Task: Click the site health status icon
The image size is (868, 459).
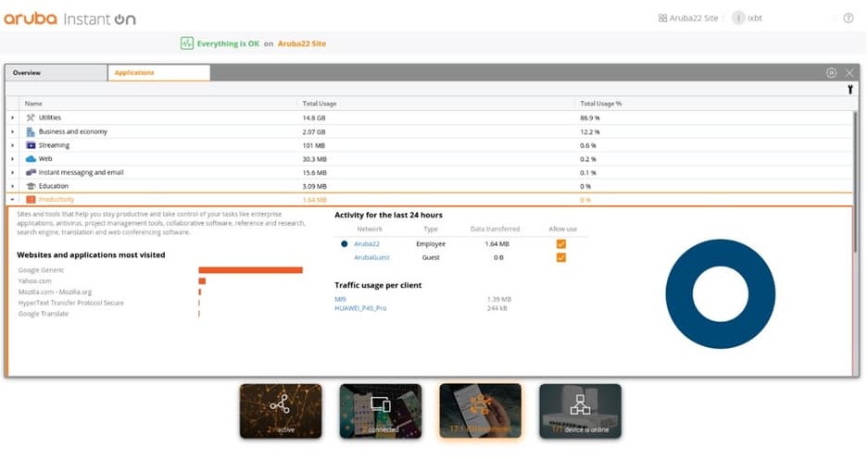Action: 187,43
